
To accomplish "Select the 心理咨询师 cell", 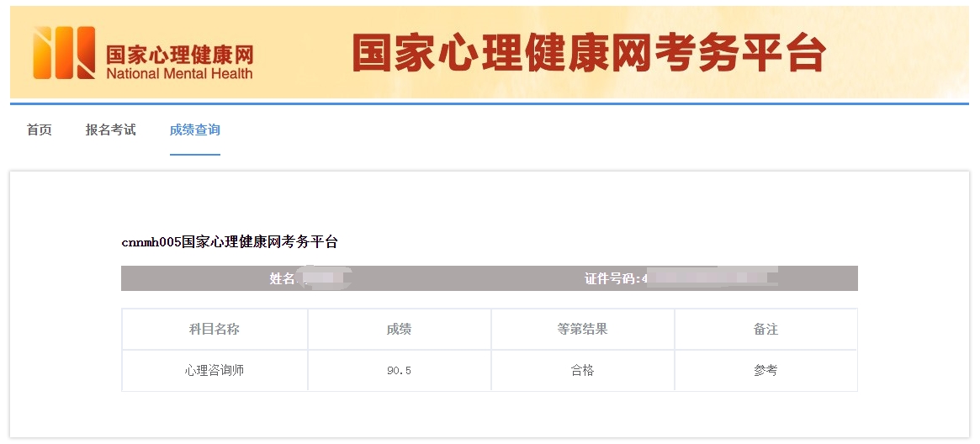I will (215, 370).
